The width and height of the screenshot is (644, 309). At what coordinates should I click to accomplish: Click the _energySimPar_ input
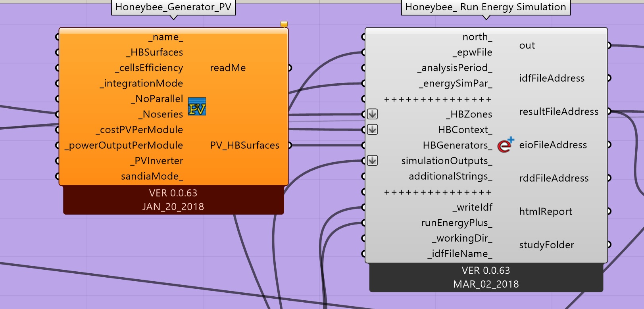456,83
